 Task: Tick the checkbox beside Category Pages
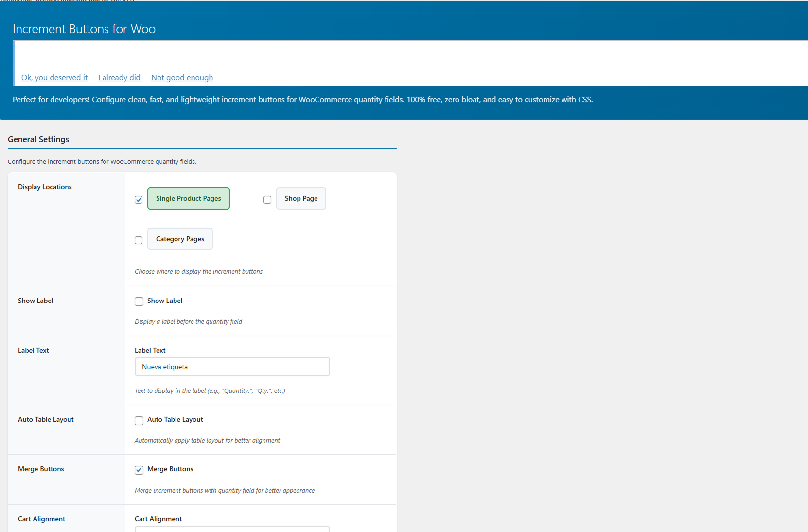point(139,240)
